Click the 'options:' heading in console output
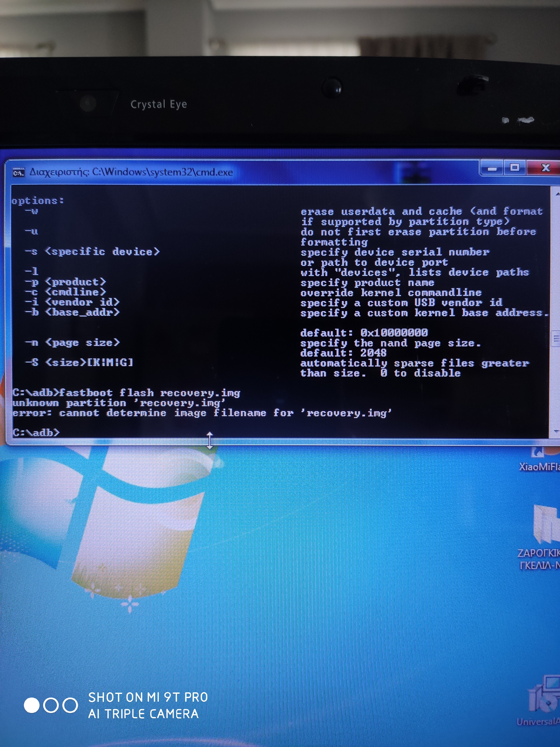 coord(38,201)
